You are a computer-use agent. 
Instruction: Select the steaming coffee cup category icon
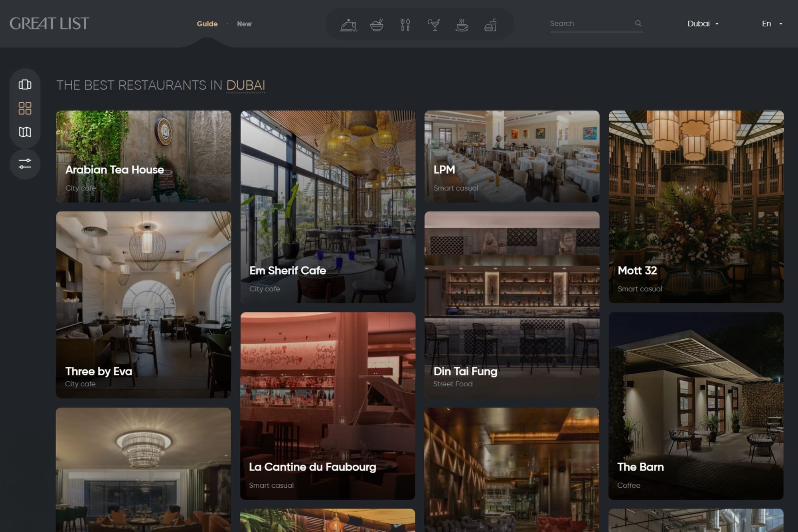coord(462,25)
